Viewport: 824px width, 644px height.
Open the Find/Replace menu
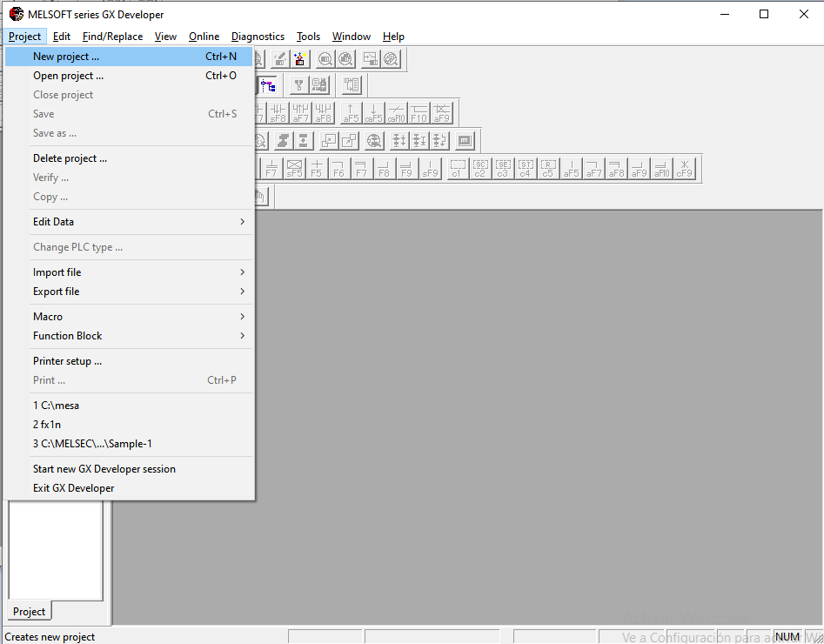click(x=112, y=37)
